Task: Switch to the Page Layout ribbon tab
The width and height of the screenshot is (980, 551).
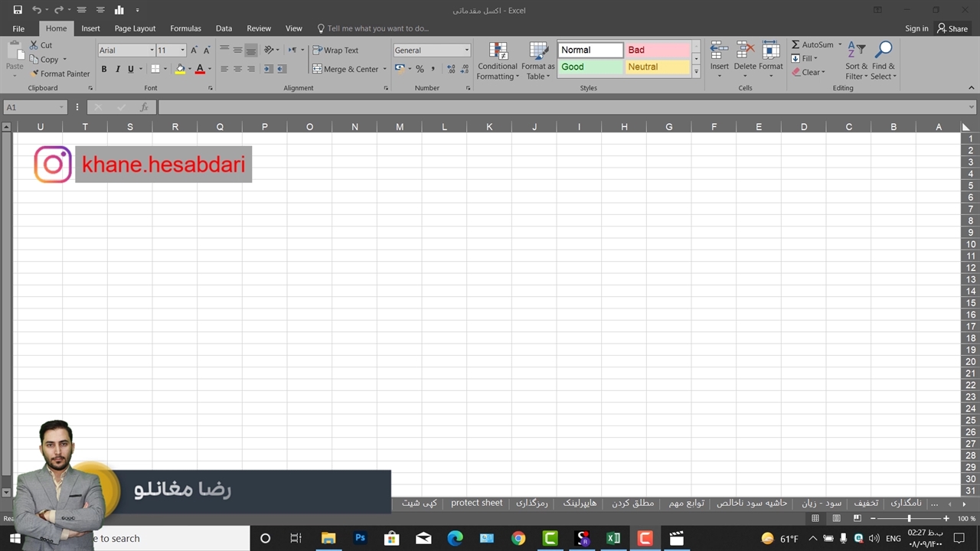Action: click(135, 28)
